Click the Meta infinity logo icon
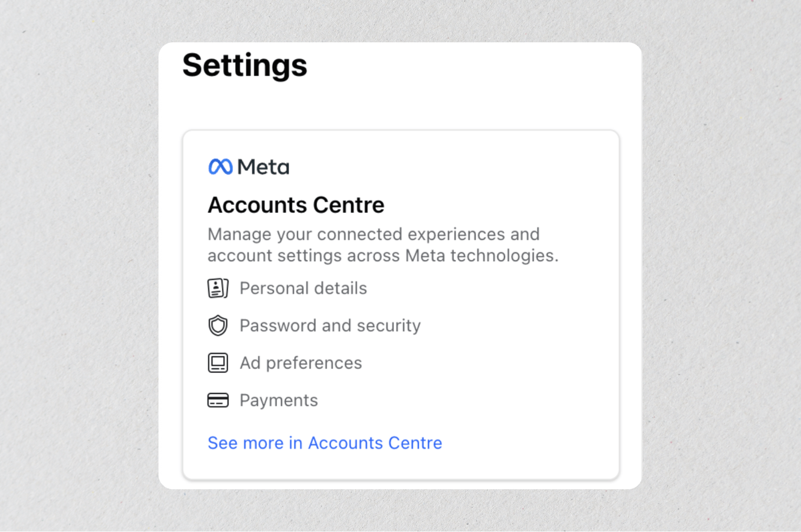801x532 pixels. 220,166
